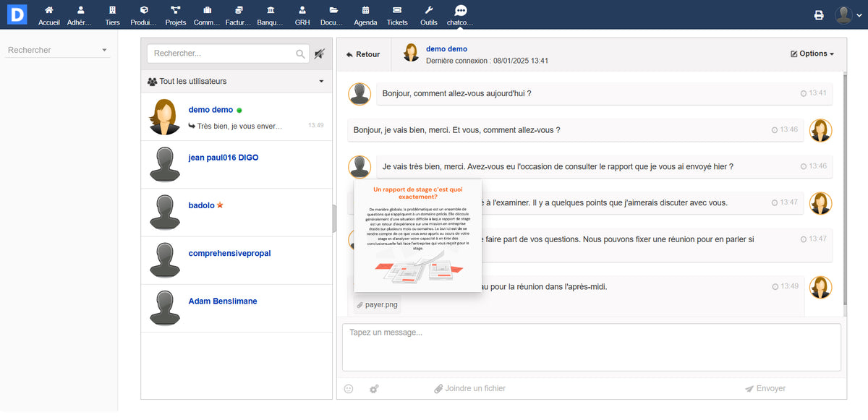The width and height of the screenshot is (868, 420).
Task: Open the GRH module
Action: point(302,14)
